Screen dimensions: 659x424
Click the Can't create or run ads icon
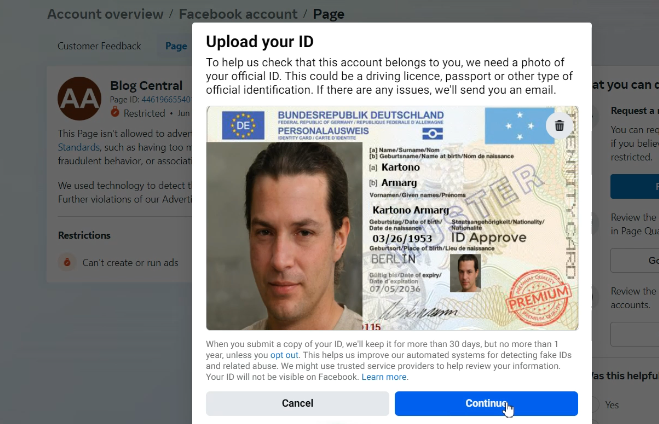click(x=67, y=262)
